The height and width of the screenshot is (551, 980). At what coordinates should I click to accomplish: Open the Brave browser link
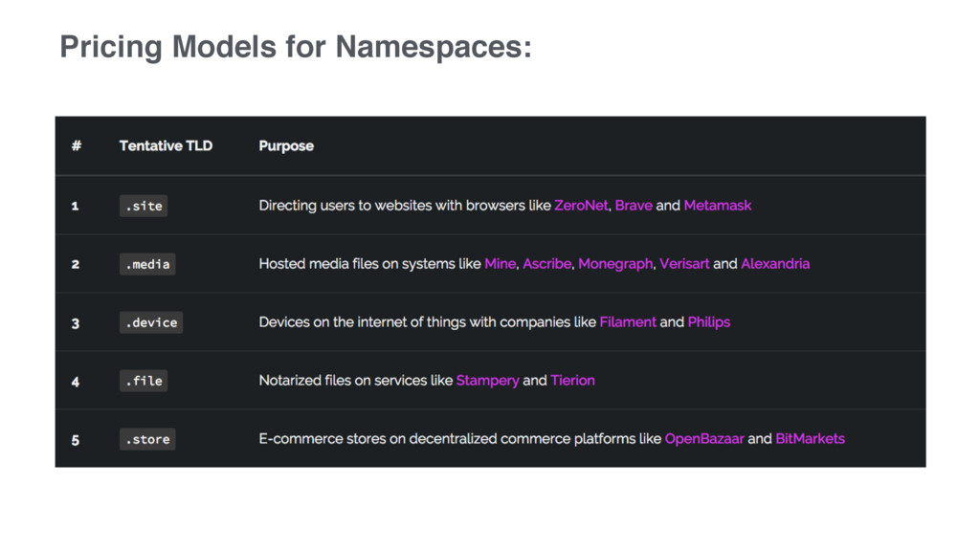coord(634,206)
